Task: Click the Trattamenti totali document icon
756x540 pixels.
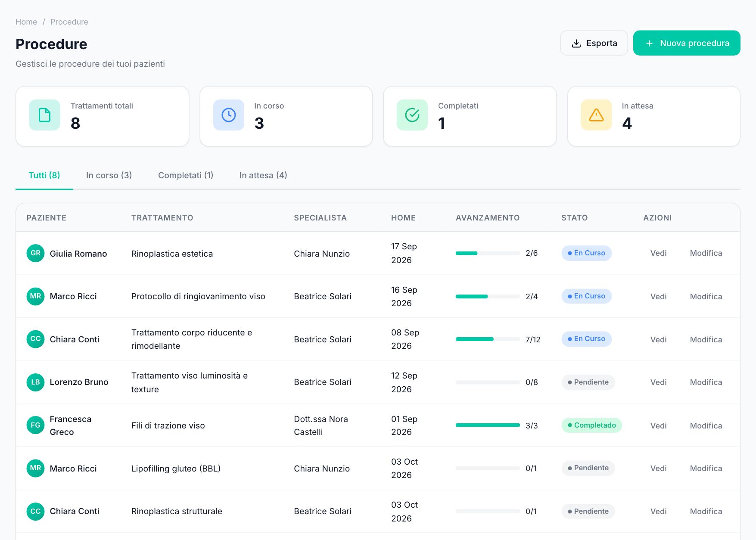Action: (x=44, y=115)
